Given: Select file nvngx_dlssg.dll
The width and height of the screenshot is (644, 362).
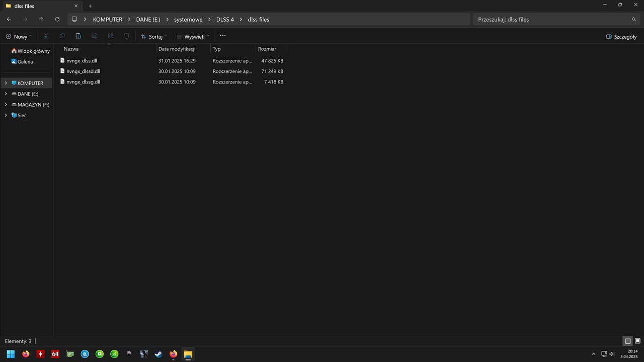Looking at the screenshot, I should 83,81.
